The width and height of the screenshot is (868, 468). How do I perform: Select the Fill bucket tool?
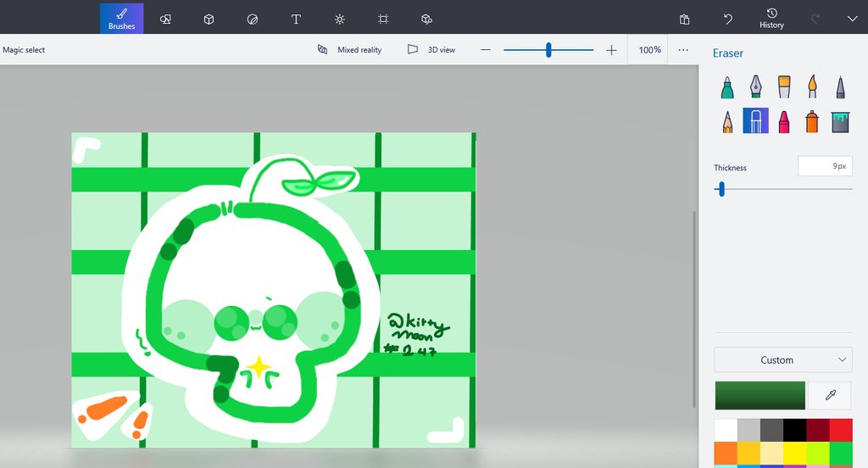pos(840,121)
